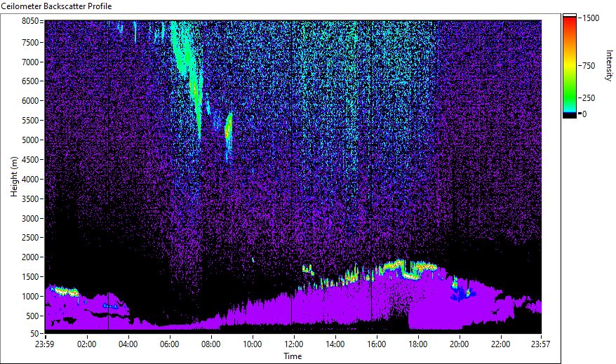
Task: Click the 1000 height axis label
Action: [30, 297]
